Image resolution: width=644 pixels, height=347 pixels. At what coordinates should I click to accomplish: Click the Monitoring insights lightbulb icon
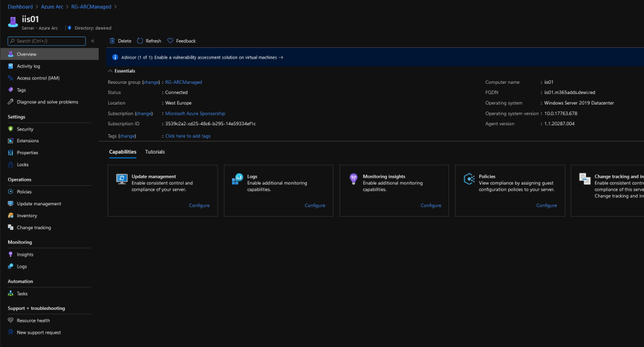point(353,179)
